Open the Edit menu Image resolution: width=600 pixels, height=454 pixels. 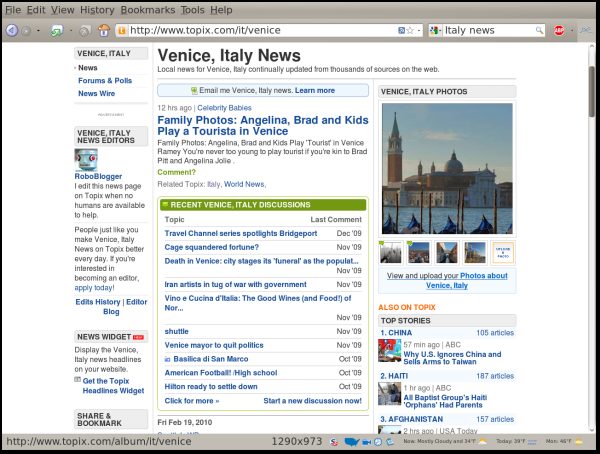36,10
